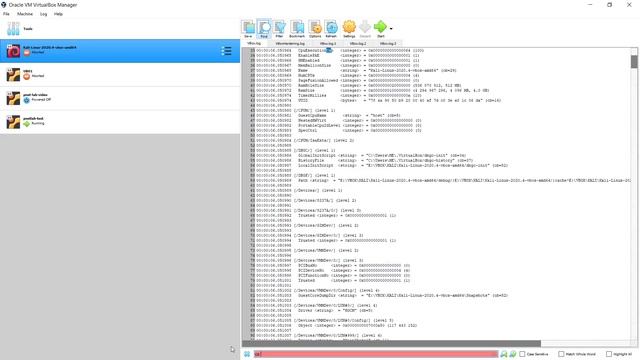Open the Machine menu
This screenshot has width=640, height=360.
pyautogui.click(x=25, y=14)
